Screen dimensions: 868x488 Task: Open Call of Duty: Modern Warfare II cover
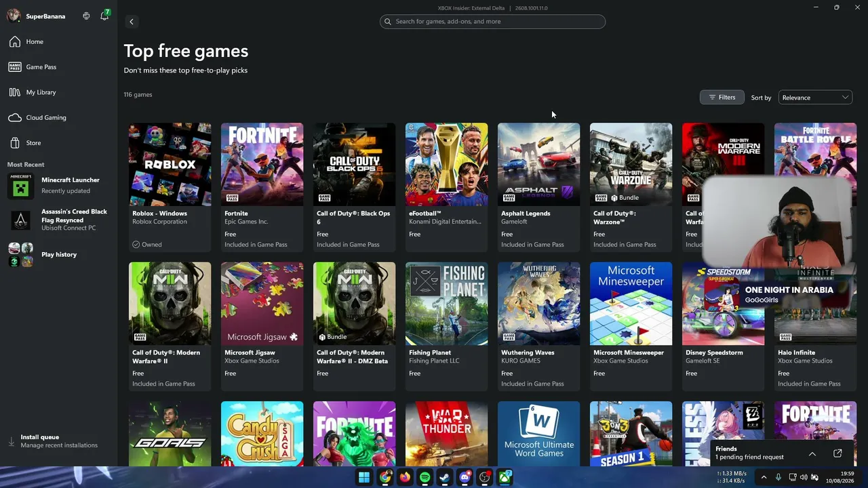click(x=170, y=304)
